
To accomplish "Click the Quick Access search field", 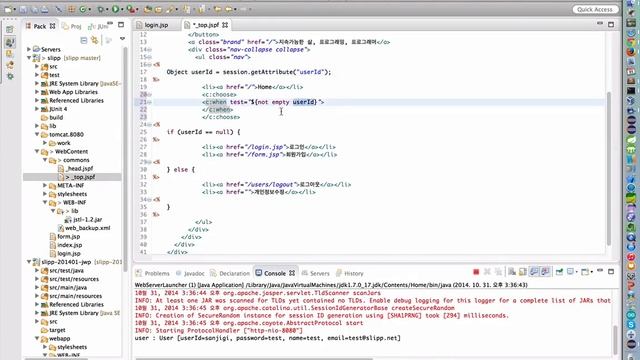I will click(x=595, y=9).
